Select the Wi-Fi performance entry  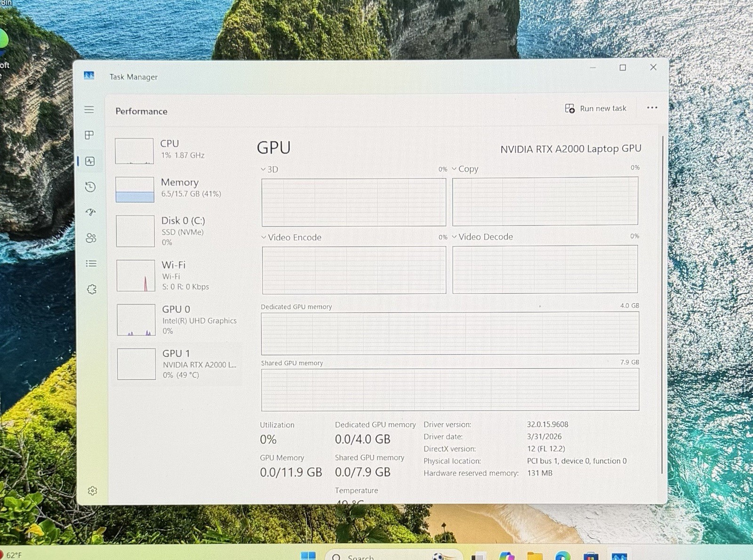(178, 276)
